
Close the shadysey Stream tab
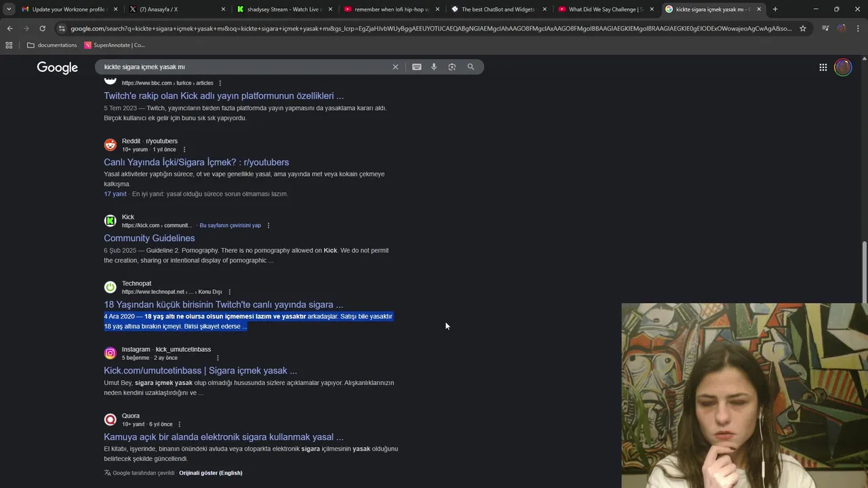(330, 9)
